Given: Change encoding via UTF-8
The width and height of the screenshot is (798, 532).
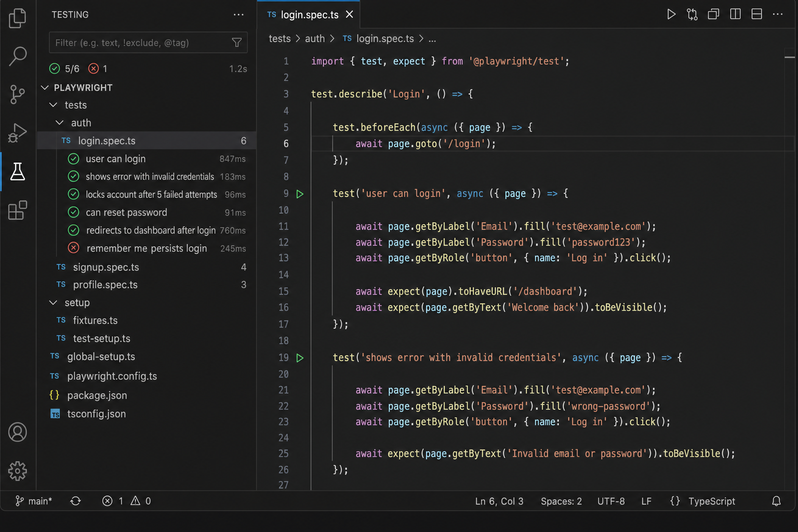Looking at the screenshot, I should point(611,501).
